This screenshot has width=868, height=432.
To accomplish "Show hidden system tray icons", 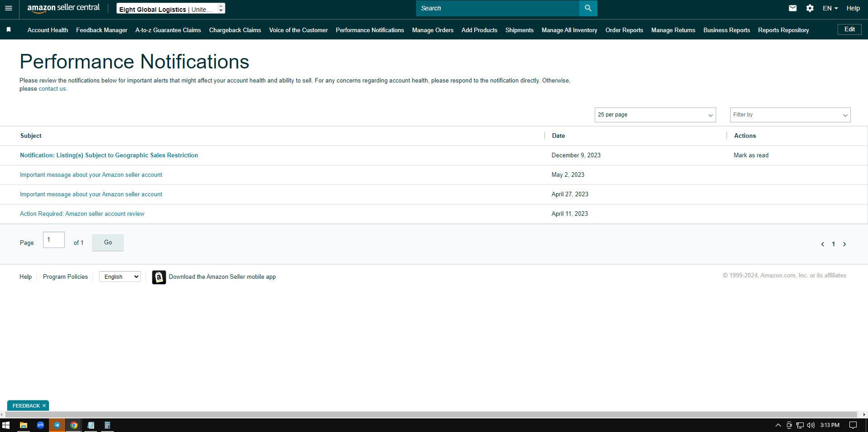I will (x=778, y=425).
